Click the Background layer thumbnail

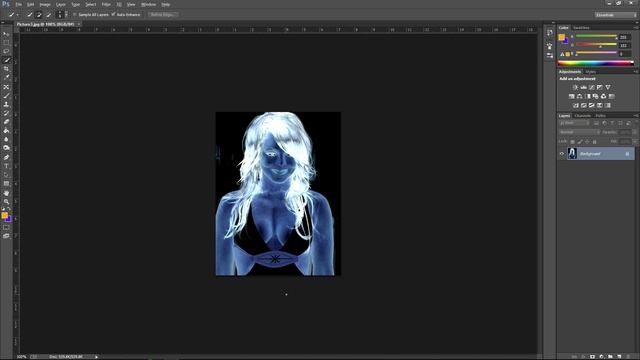[x=572, y=153]
